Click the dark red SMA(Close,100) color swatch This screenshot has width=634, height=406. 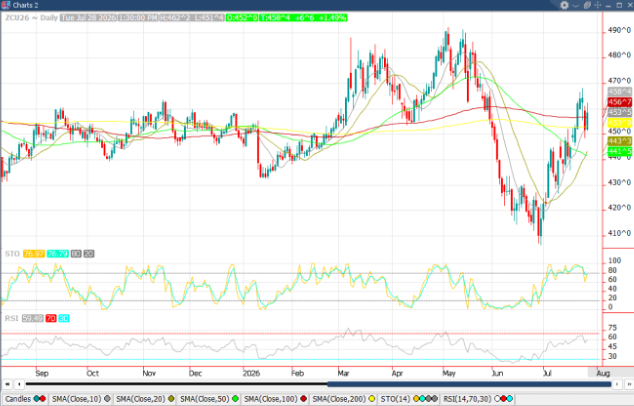[304, 399]
